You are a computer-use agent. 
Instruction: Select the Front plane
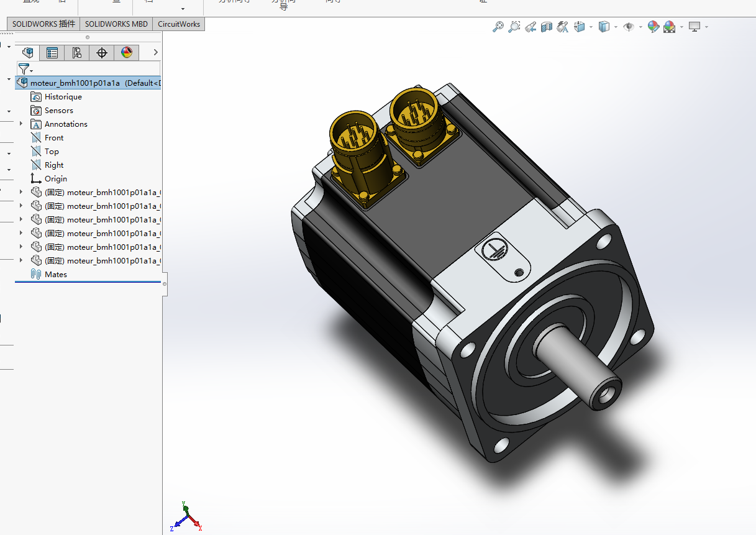tap(47, 138)
